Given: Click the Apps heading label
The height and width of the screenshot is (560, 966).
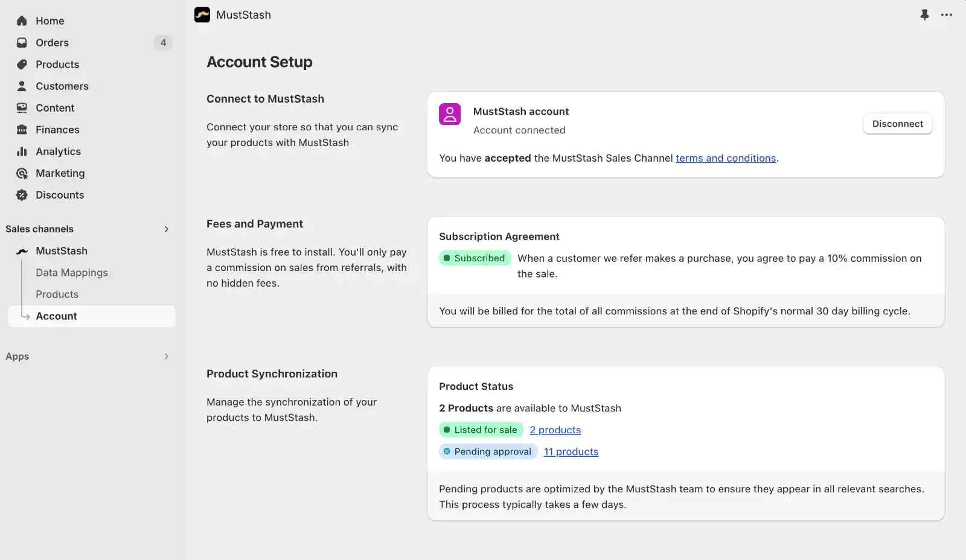Looking at the screenshot, I should tap(17, 357).
